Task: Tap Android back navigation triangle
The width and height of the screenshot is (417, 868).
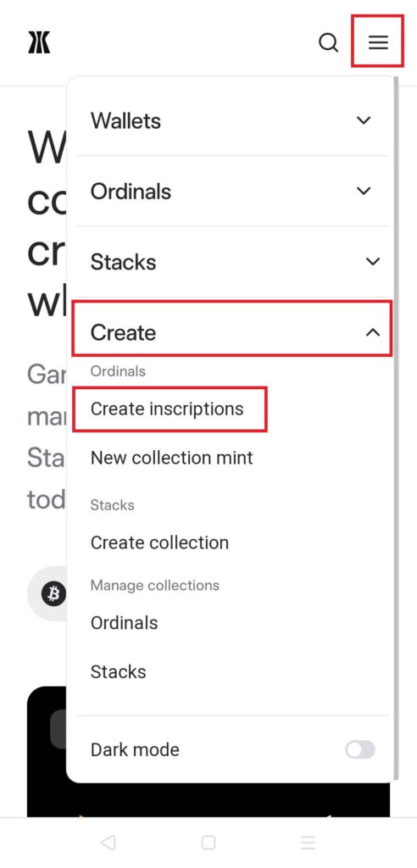Action: pyautogui.click(x=108, y=843)
